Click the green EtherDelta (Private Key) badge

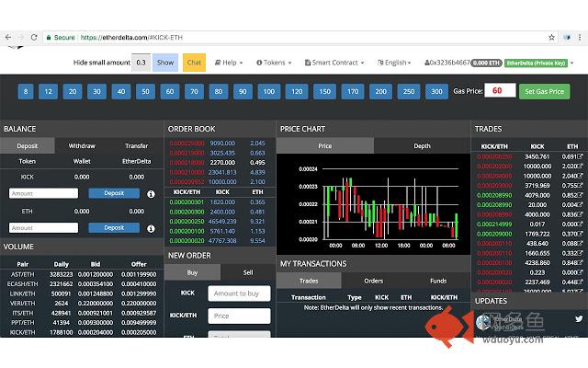pos(536,63)
